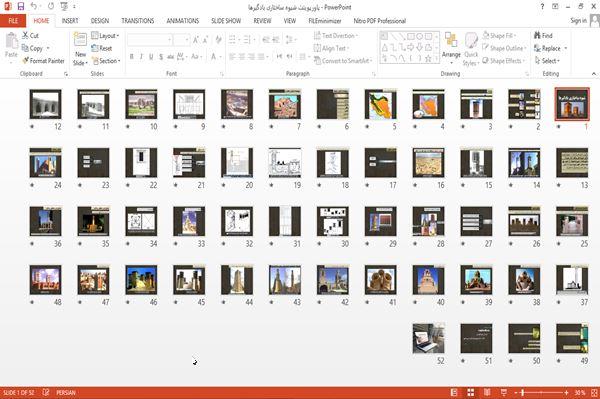Toggle Italic formatting button
Viewport: 600px width, 399px height.
coord(141,57)
